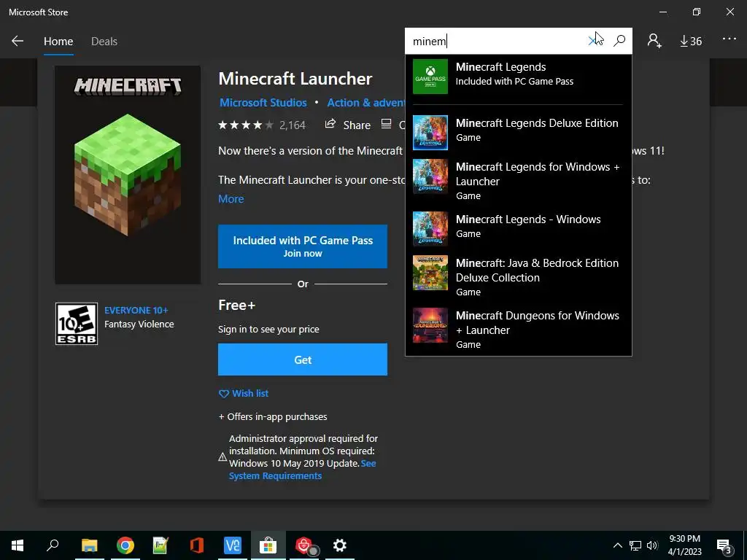This screenshot has height=560, width=747.
Task: Click the star rating with 2,164 reviews
Action: point(262,125)
